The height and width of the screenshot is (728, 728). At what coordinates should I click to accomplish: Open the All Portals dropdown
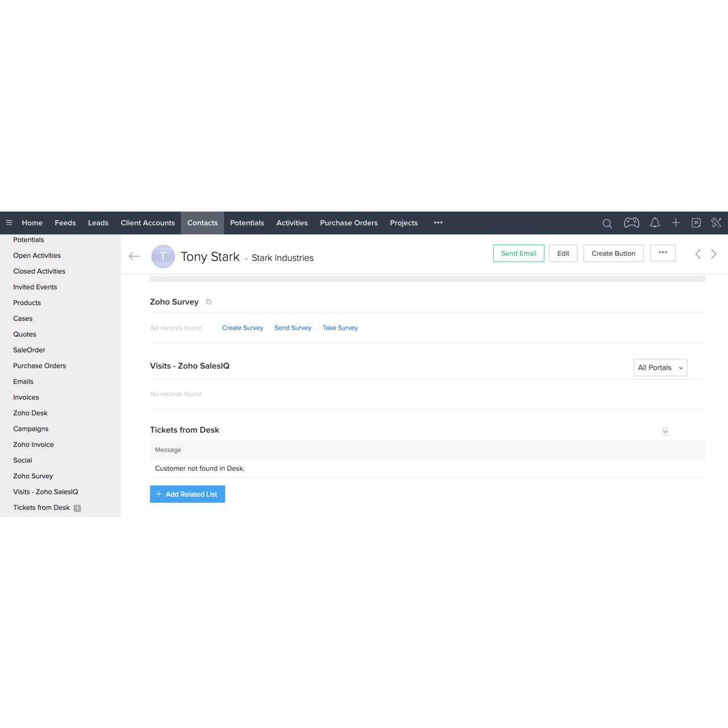[x=660, y=367]
